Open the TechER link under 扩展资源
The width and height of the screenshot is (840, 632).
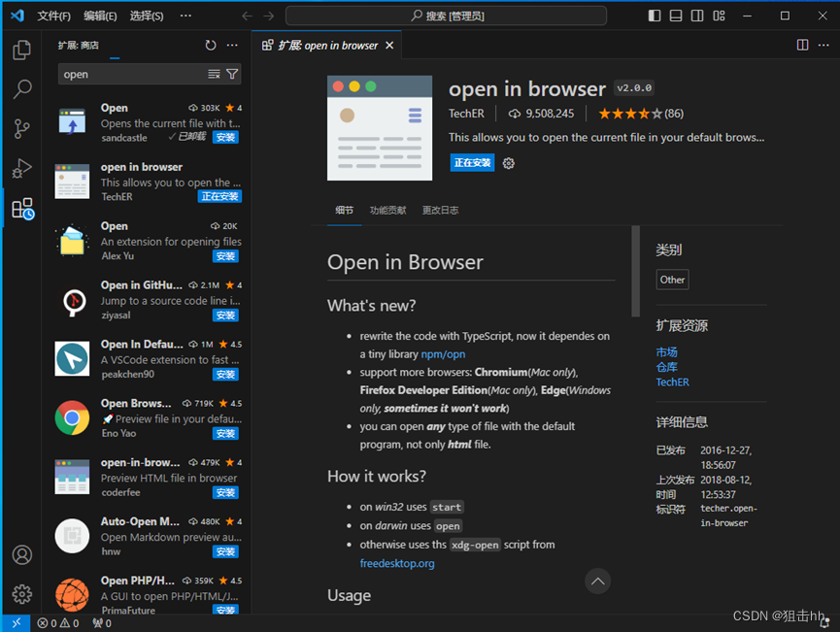point(672,382)
